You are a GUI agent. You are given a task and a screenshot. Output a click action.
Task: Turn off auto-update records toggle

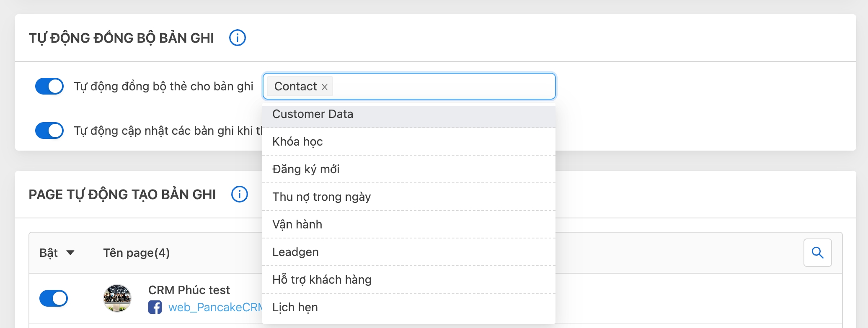click(49, 131)
